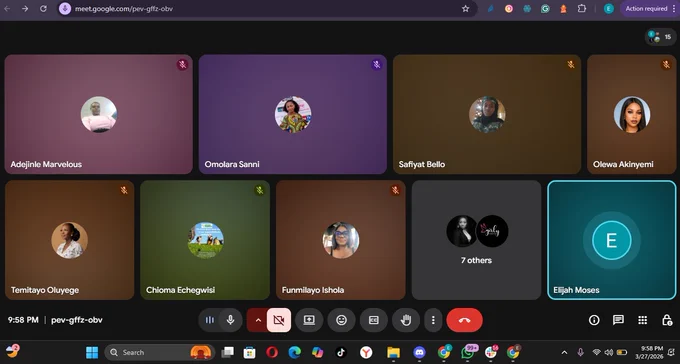Raise your hand
Viewport: 680px width, 364px height.
(x=406, y=320)
